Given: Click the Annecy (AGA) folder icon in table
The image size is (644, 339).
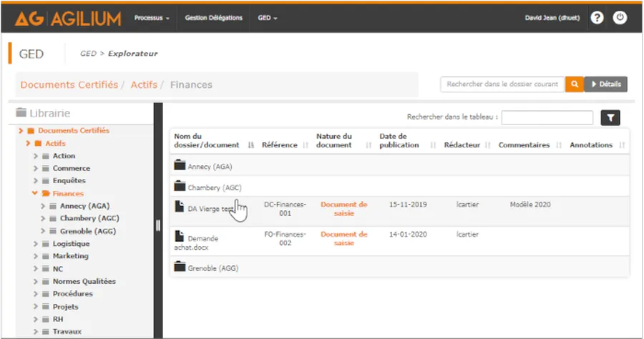Looking at the screenshot, I should [x=180, y=166].
